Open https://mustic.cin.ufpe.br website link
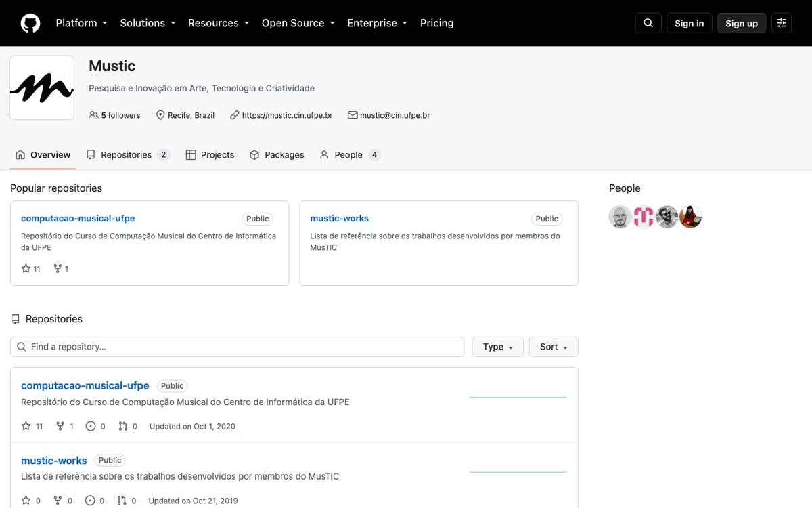This screenshot has width=812, height=508. pyautogui.click(x=287, y=115)
